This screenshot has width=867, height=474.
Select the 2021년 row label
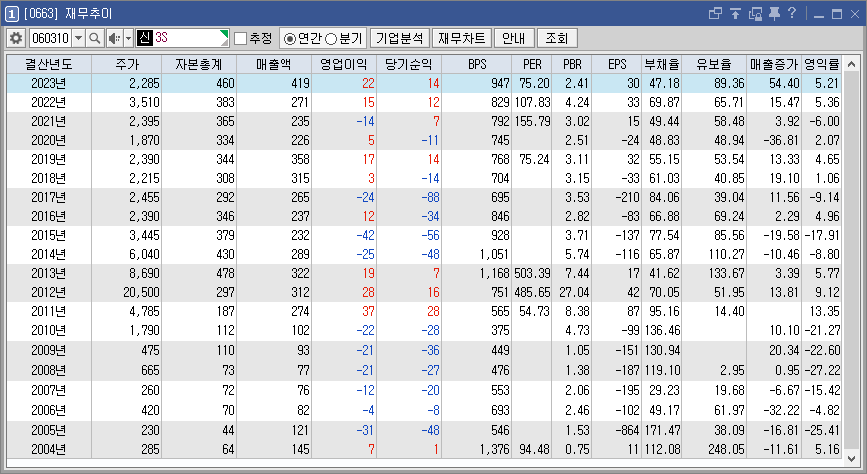pos(49,121)
